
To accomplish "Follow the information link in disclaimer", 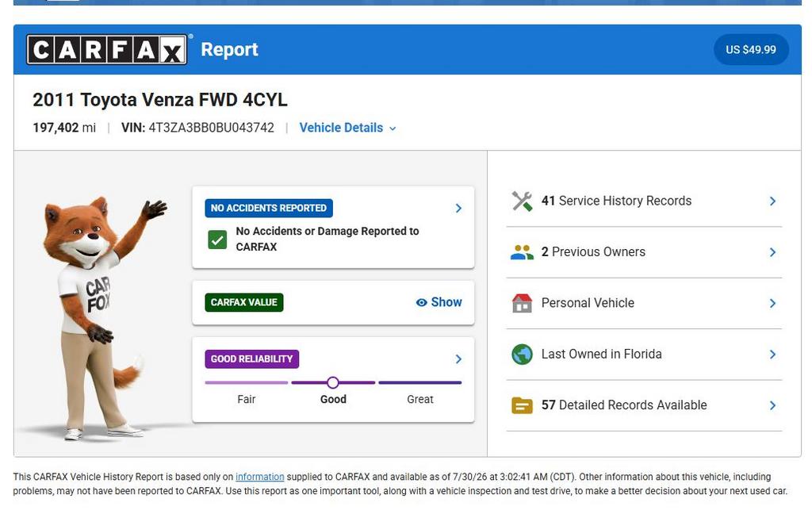I will (x=260, y=477).
